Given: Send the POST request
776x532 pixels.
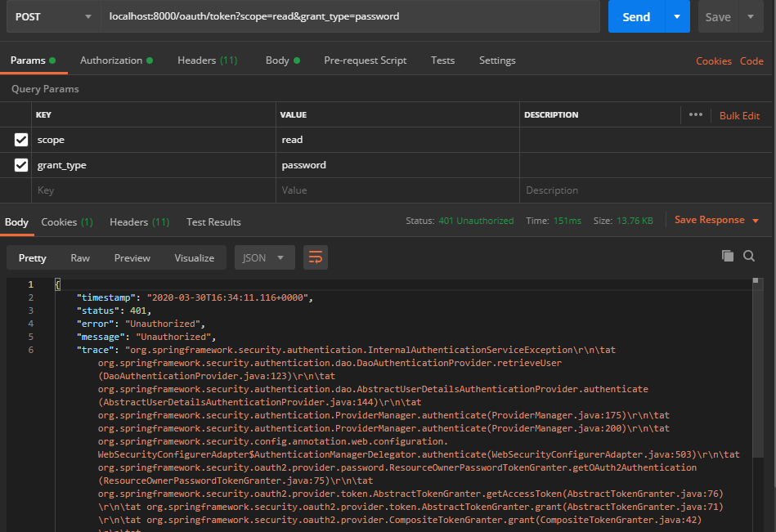Looking at the screenshot, I should pos(636,17).
